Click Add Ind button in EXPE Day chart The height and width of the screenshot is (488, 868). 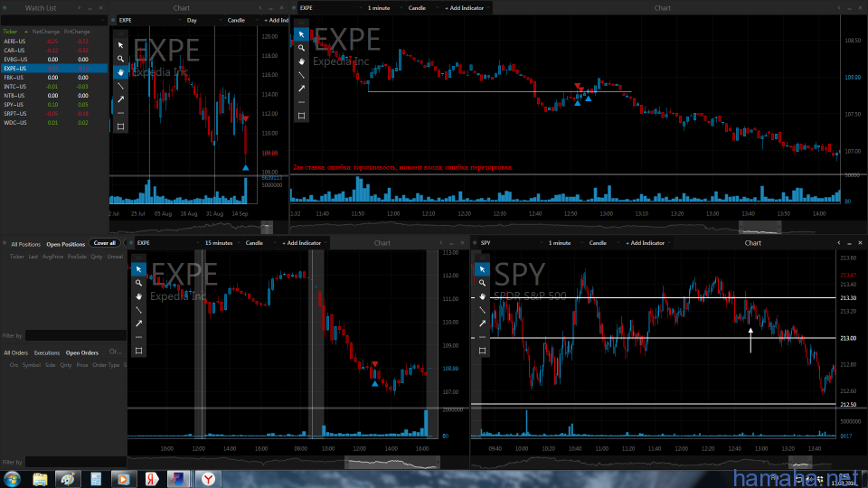click(276, 21)
